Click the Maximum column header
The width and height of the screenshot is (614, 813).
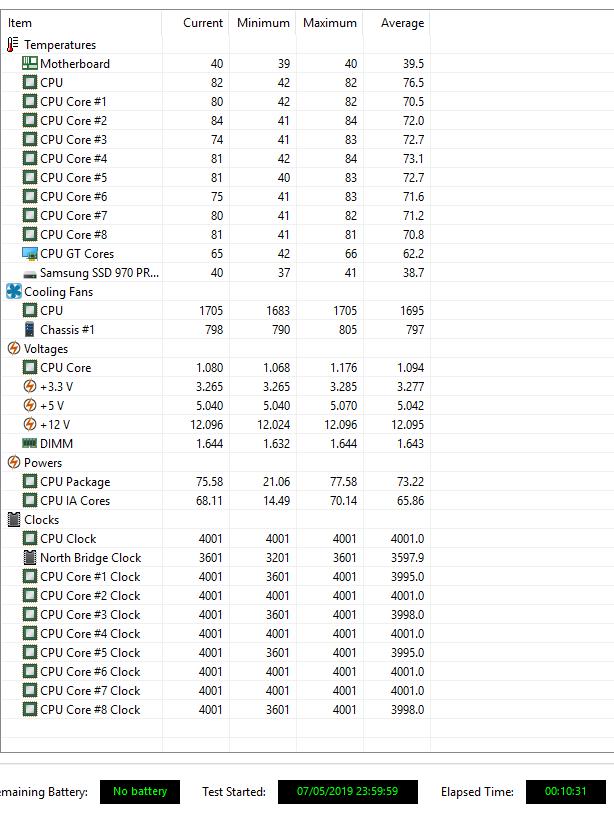point(329,23)
